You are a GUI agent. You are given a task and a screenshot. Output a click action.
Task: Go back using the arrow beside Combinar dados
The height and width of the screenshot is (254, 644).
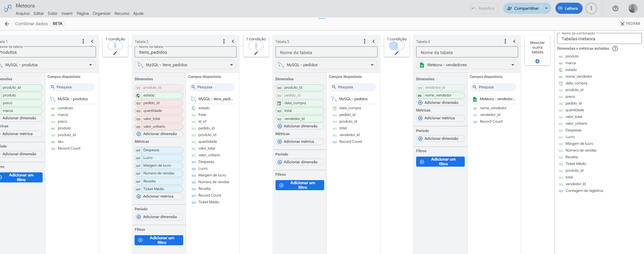pyautogui.click(x=7, y=24)
